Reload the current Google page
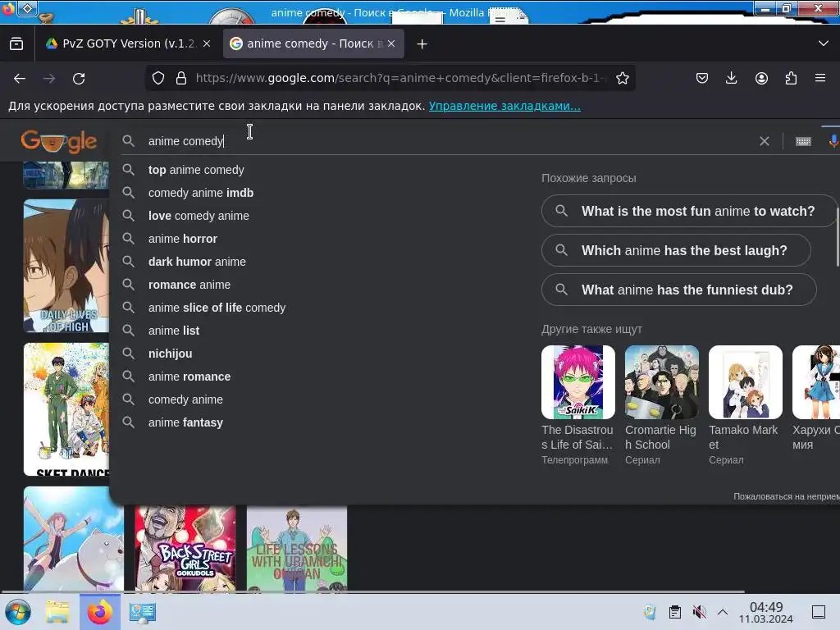840x630 pixels. (79, 79)
